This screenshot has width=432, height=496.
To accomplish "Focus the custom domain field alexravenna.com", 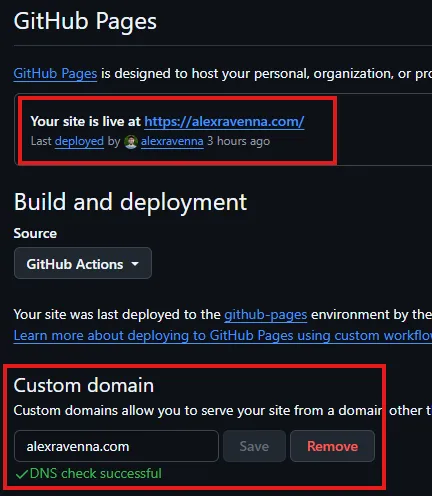I will [x=116, y=446].
